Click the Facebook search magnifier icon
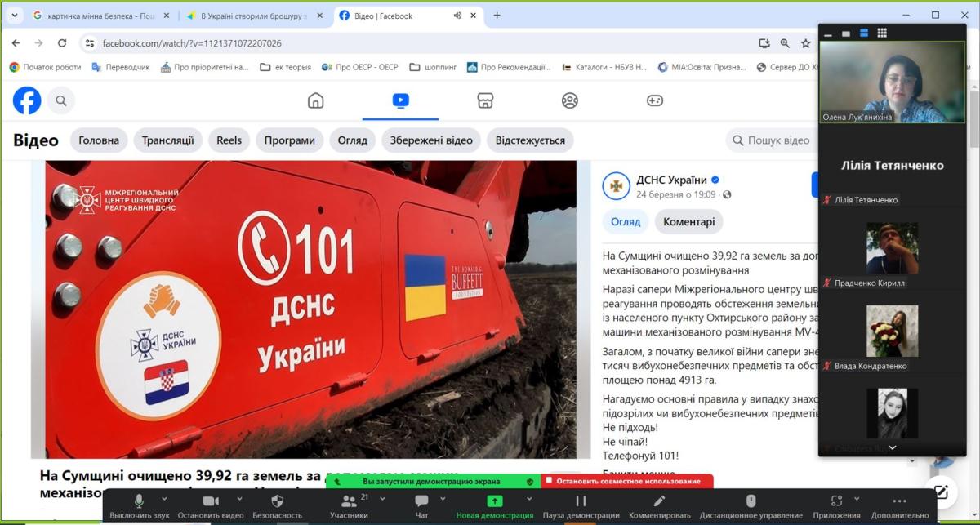 click(x=60, y=101)
